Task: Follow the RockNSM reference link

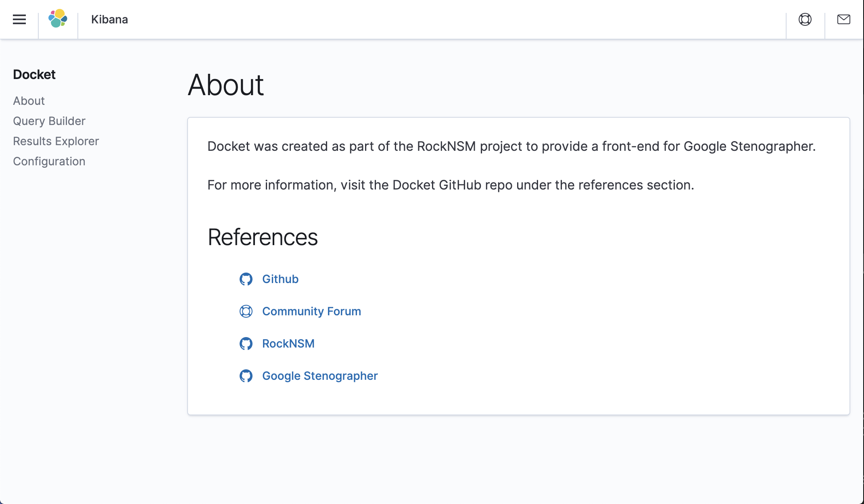Action: [x=288, y=344]
